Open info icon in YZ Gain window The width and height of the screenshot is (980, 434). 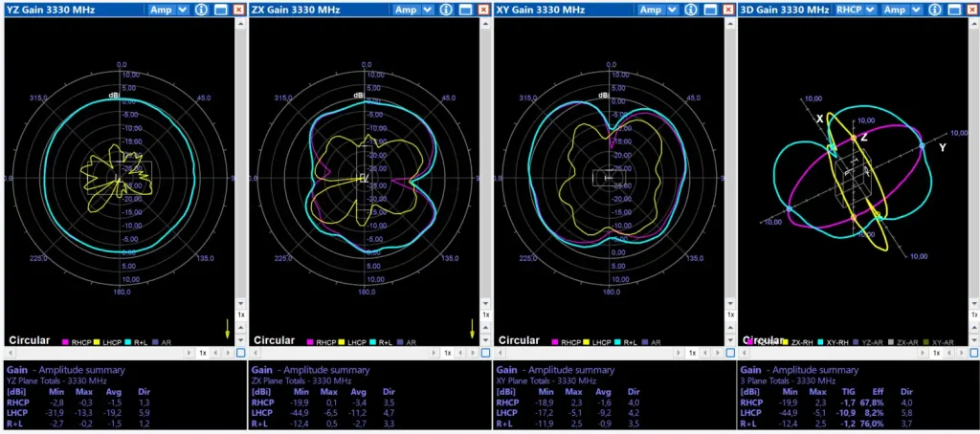[201, 10]
